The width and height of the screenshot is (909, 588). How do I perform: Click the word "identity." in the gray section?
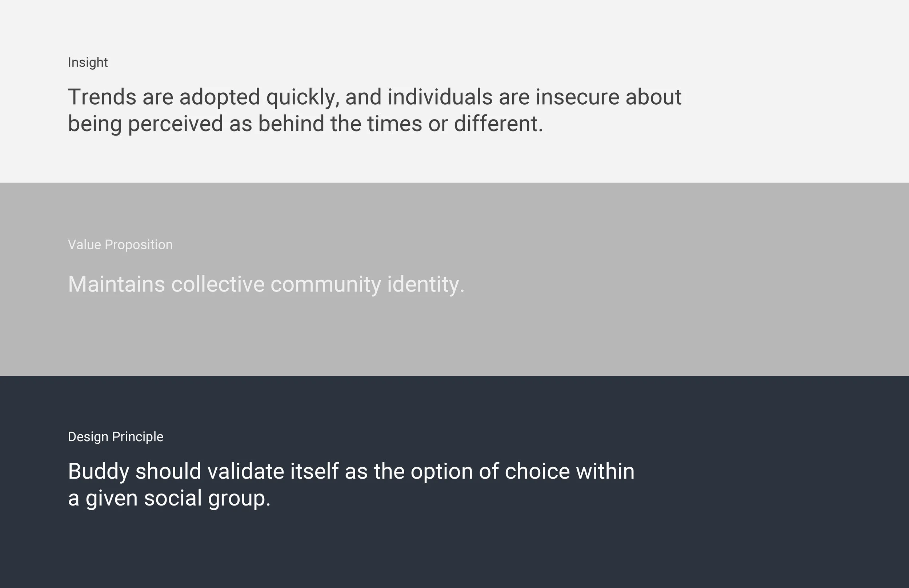(426, 285)
